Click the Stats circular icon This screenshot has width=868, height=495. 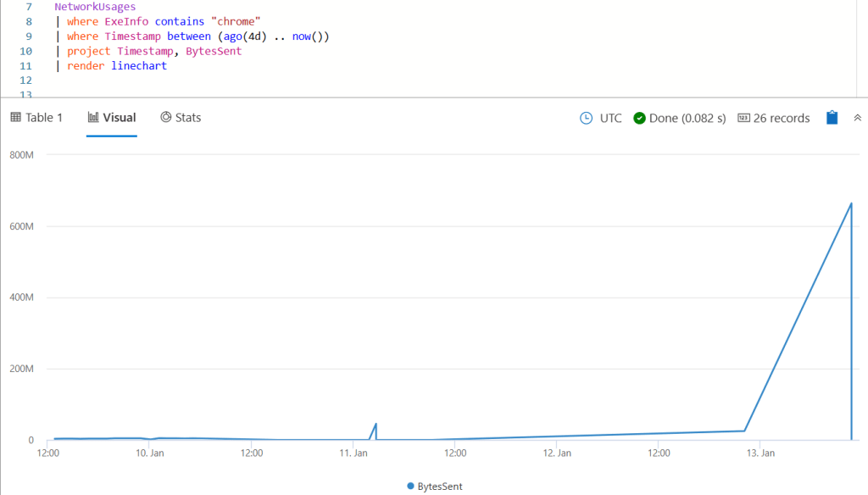pyautogui.click(x=166, y=118)
